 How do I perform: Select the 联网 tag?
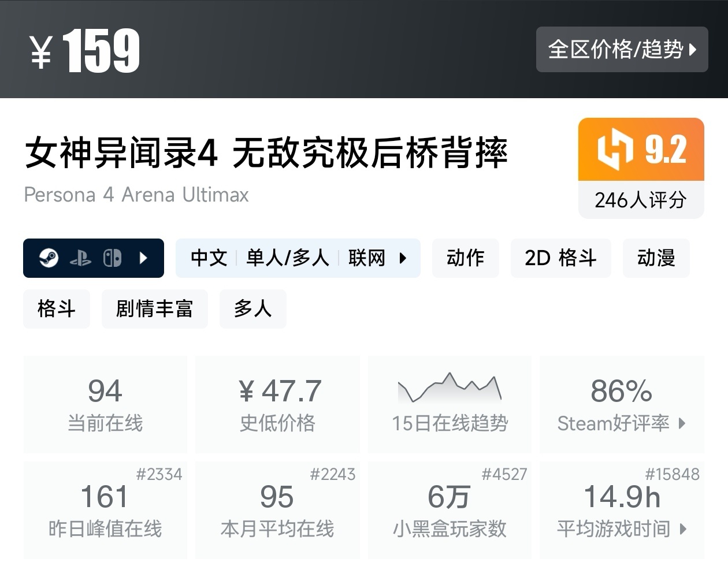click(x=367, y=258)
